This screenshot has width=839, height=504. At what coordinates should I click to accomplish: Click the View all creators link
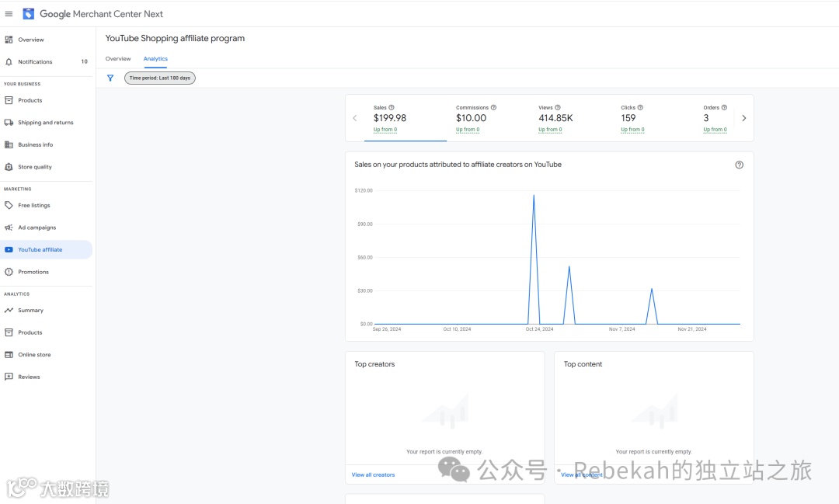point(373,475)
